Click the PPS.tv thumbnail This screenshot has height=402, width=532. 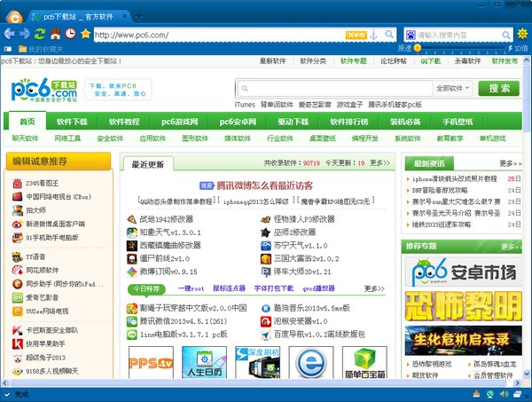151,362
